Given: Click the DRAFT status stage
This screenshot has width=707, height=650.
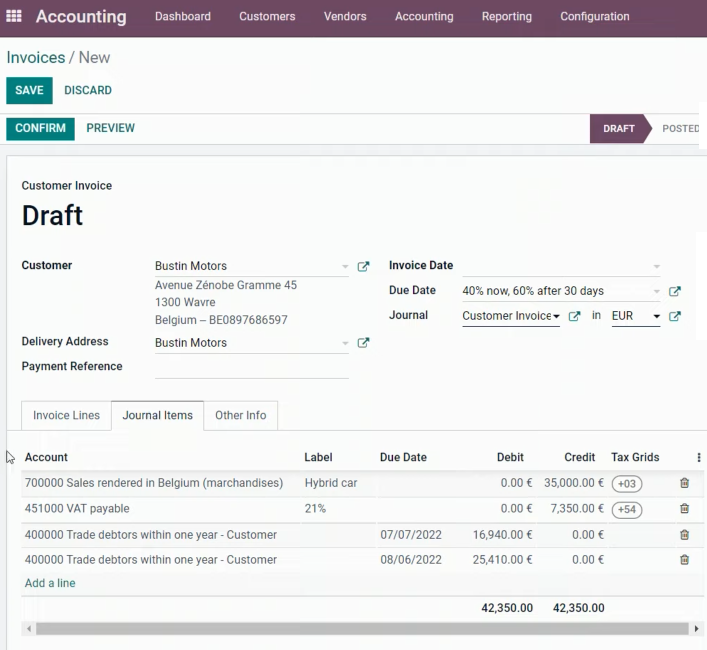Looking at the screenshot, I should pyautogui.click(x=619, y=128).
